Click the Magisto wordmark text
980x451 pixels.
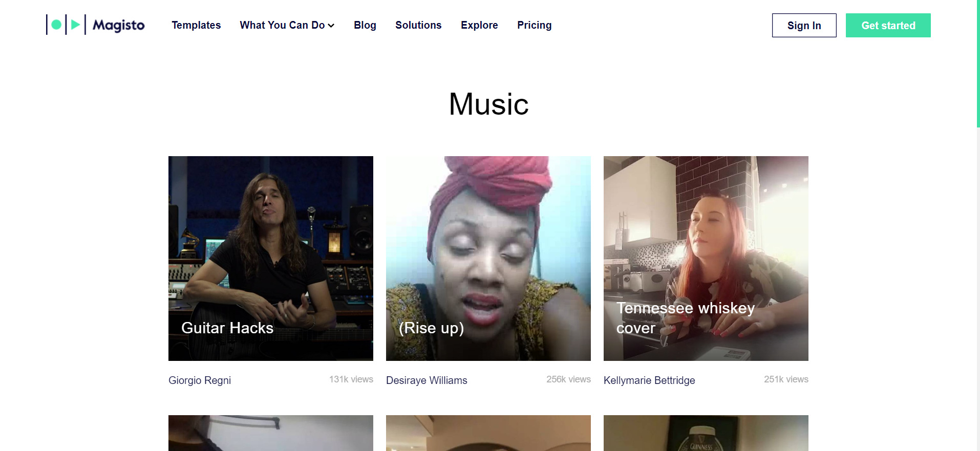pos(118,25)
